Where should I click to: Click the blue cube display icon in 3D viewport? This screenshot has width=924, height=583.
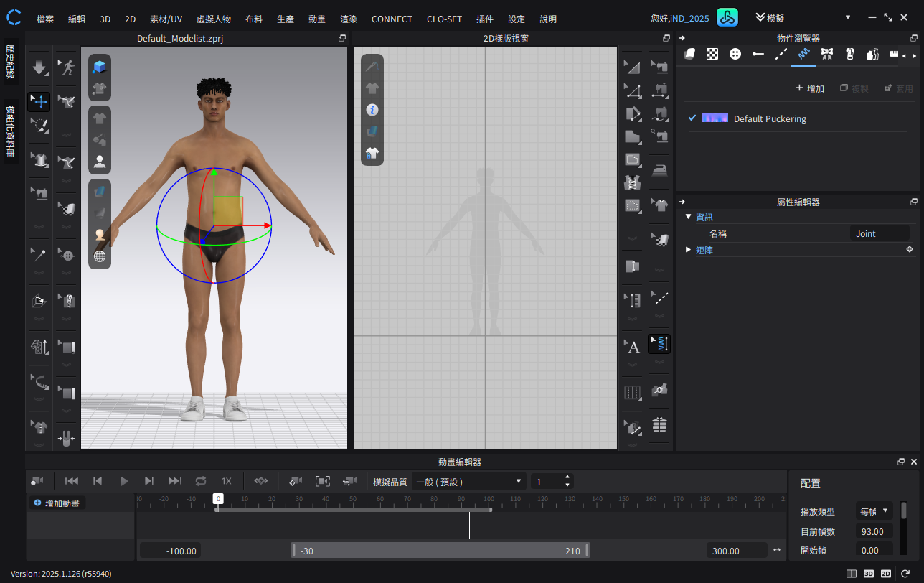point(100,67)
